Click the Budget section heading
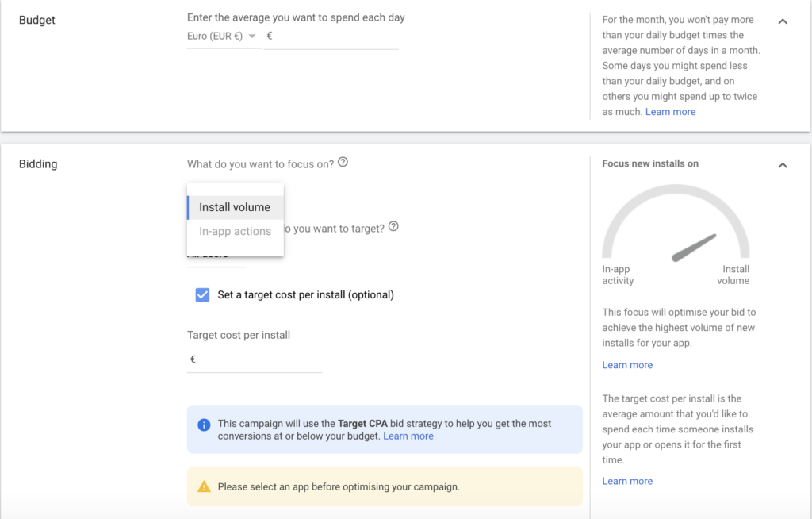The height and width of the screenshot is (519, 812). (x=36, y=20)
